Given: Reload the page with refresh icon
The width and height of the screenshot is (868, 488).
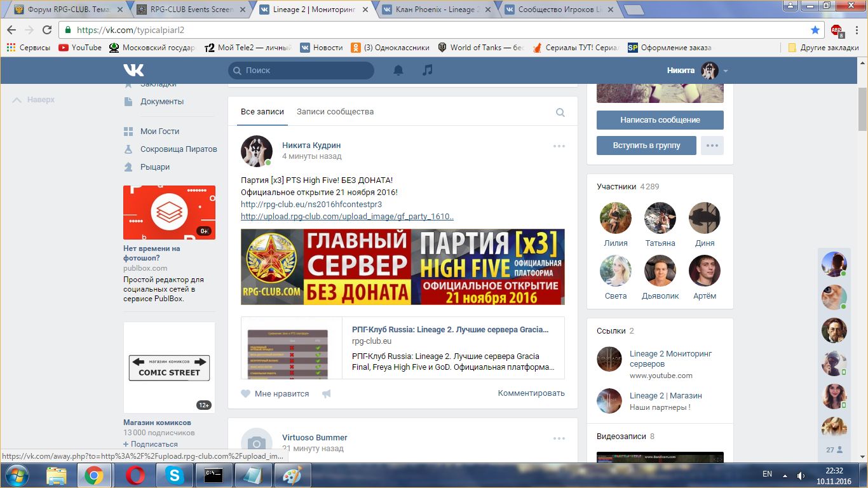Looking at the screenshot, I should coord(47,30).
